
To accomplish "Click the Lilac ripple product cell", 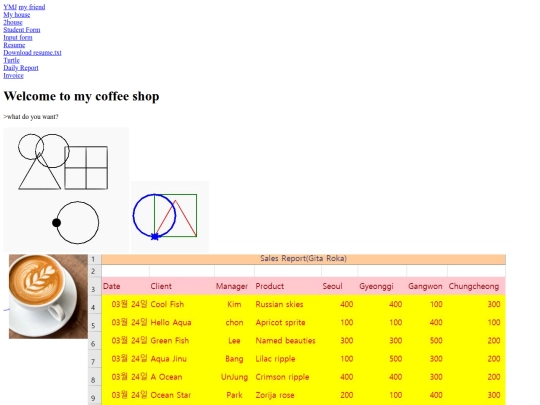I will tap(275, 359).
